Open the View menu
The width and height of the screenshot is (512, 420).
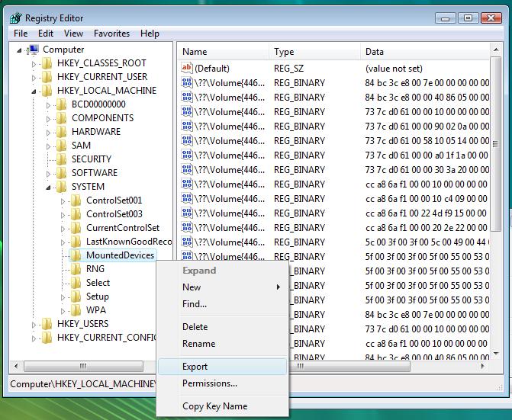[x=73, y=34]
